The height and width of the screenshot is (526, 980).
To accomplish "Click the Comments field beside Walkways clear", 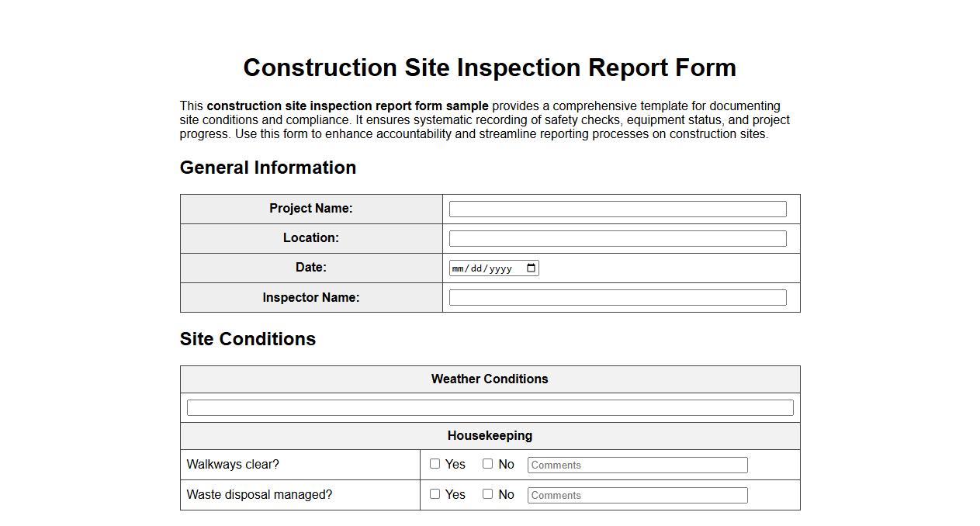I will coord(636,464).
